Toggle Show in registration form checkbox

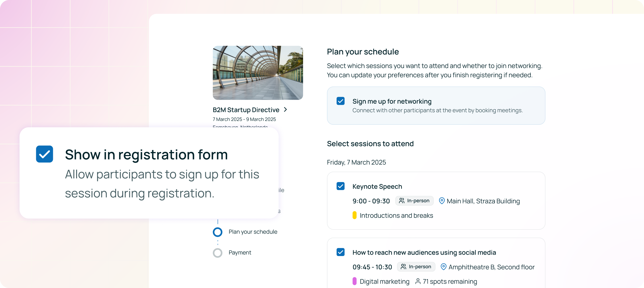[x=45, y=154]
